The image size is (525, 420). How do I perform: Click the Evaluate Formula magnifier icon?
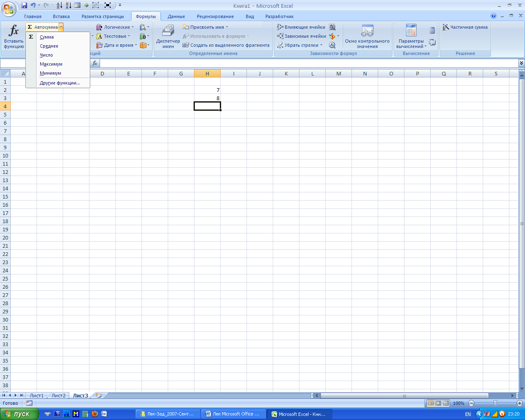(332, 45)
